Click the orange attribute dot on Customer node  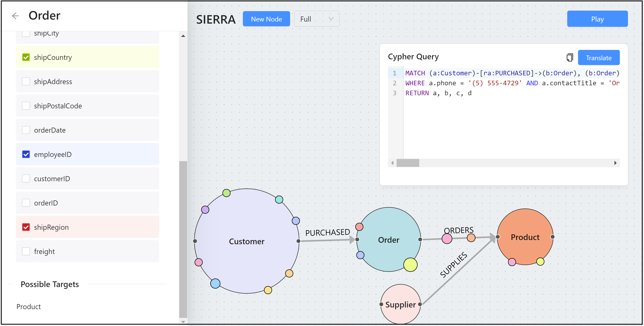tap(289, 273)
